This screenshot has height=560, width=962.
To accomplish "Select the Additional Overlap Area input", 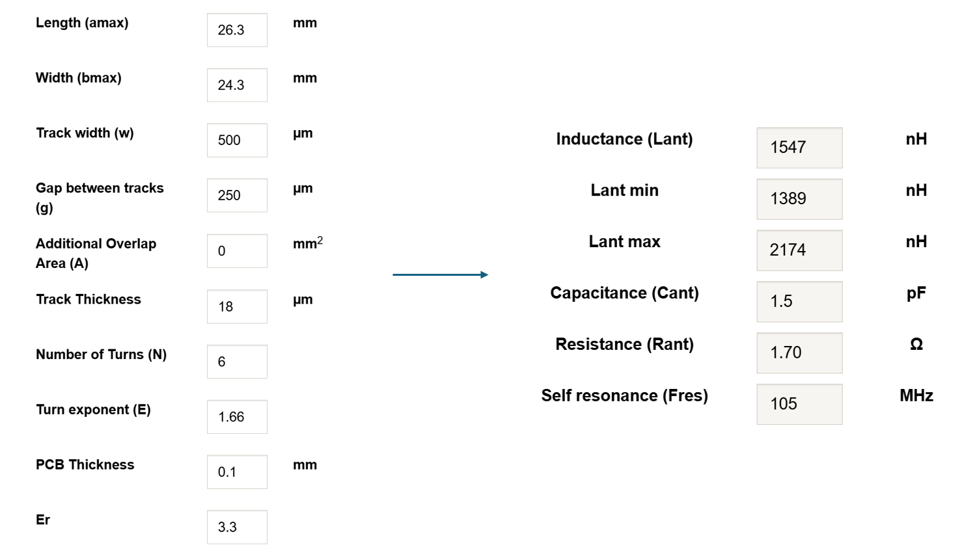I will point(237,250).
